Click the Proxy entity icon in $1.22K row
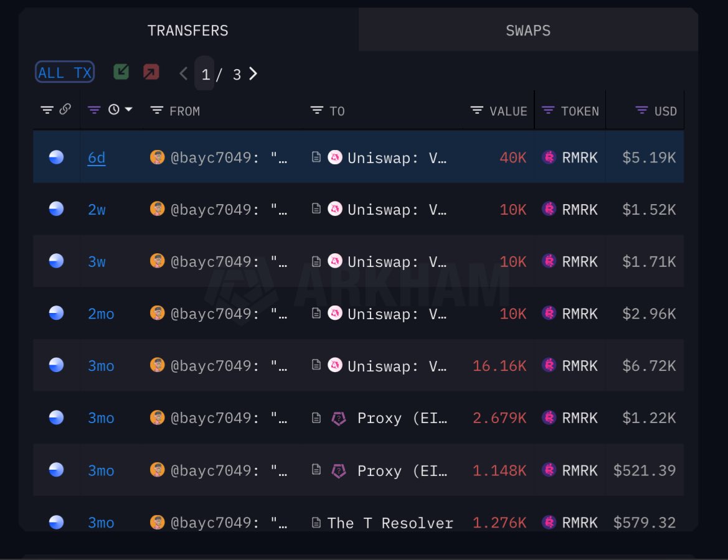 click(339, 418)
